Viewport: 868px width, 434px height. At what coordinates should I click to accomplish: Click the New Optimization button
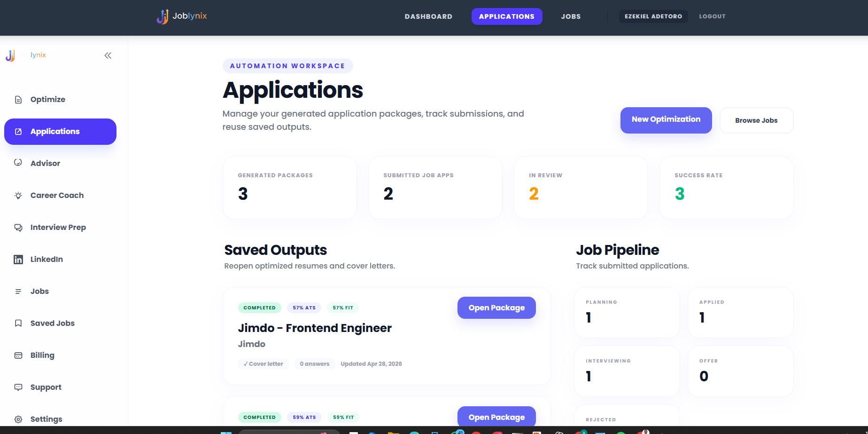pos(666,120)
